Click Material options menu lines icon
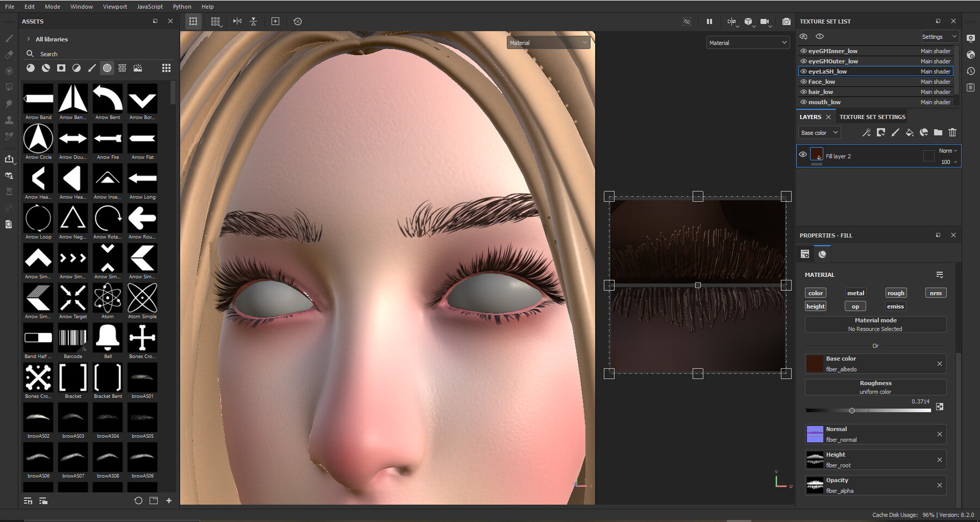The image size is (980, 522). click(x=940, y=275)
